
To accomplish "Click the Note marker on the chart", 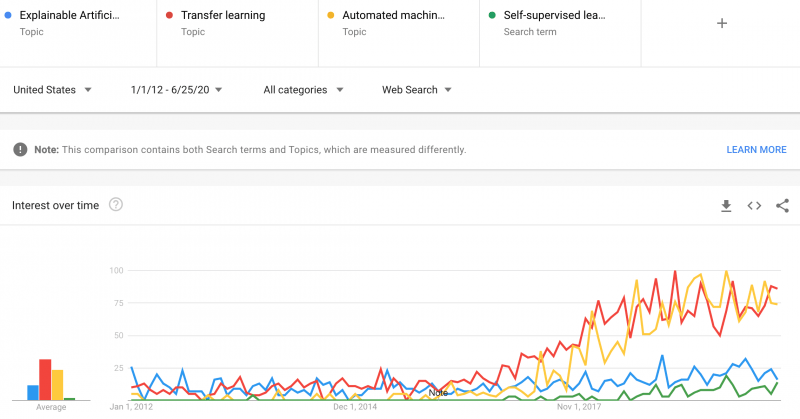I will click(x=438, y=392).
